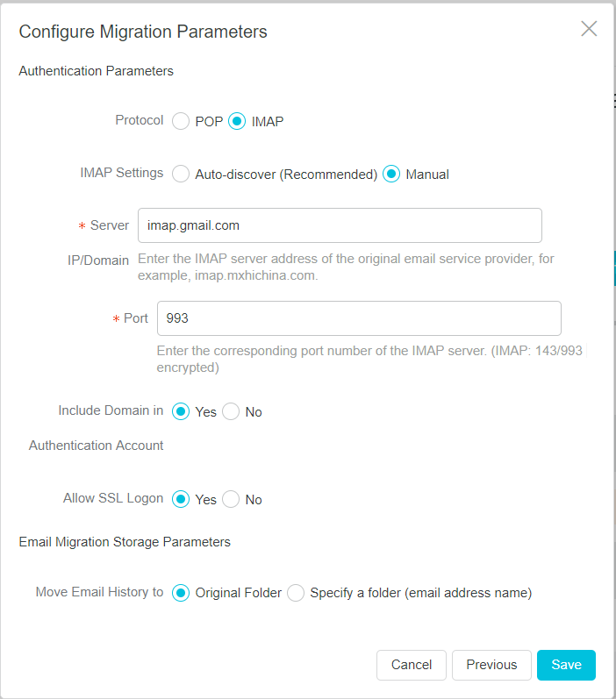Set Include Domain in Authentication to Yes

(x=181, y=412)
